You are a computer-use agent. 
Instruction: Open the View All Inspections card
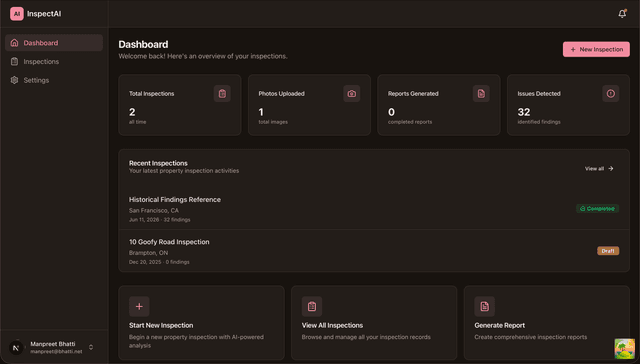374,323
